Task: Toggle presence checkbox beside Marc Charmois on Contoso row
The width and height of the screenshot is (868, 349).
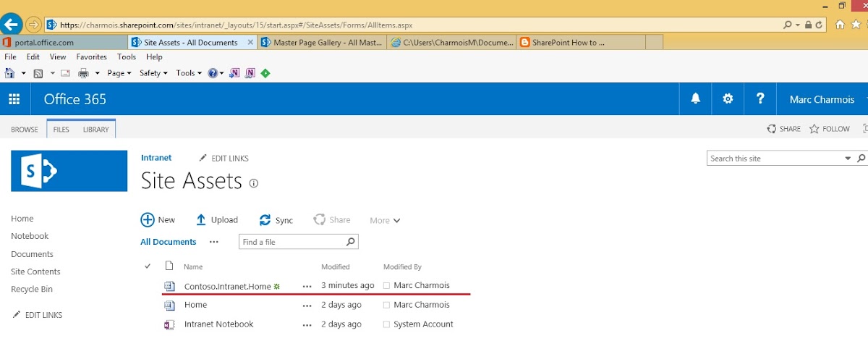Action: pos(387,286)
